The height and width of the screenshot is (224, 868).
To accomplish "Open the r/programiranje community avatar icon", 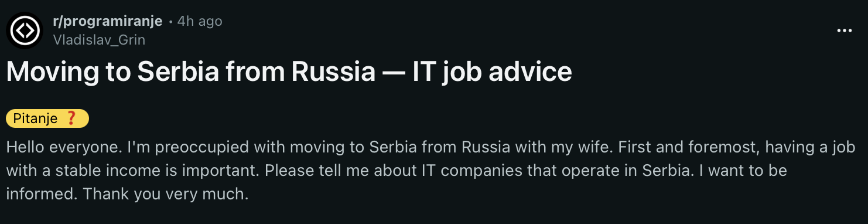I will [25, 30].
